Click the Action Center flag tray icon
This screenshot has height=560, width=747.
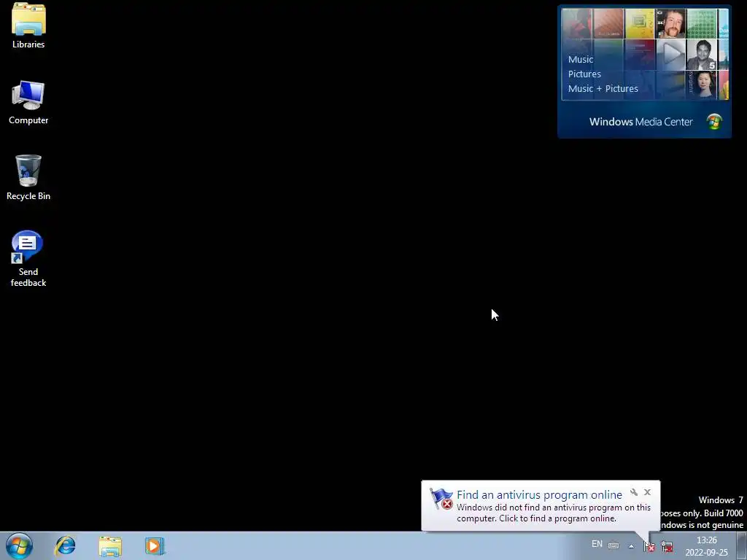click(649, 546)
